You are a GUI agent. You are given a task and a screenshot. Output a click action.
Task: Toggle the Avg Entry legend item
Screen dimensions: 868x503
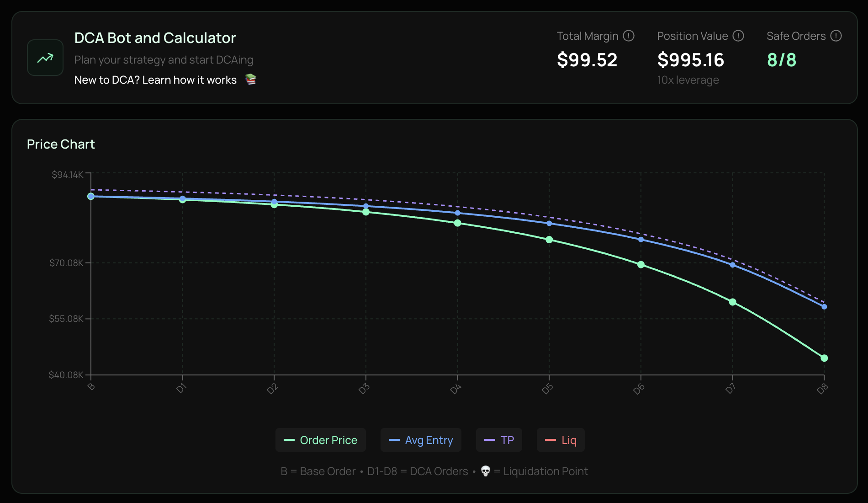click(421, 440)
